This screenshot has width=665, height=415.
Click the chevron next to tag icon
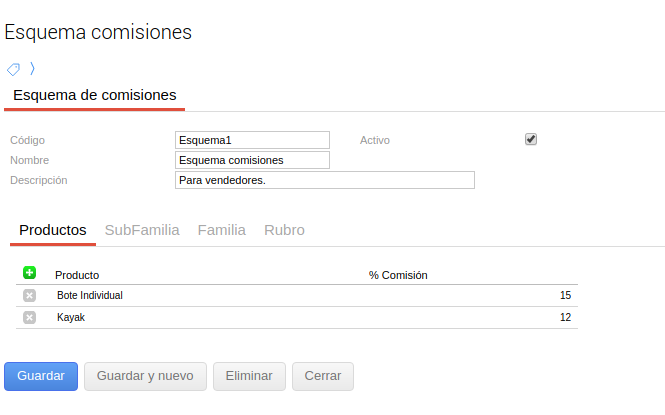pyautogui.click(x=32, y=69)
